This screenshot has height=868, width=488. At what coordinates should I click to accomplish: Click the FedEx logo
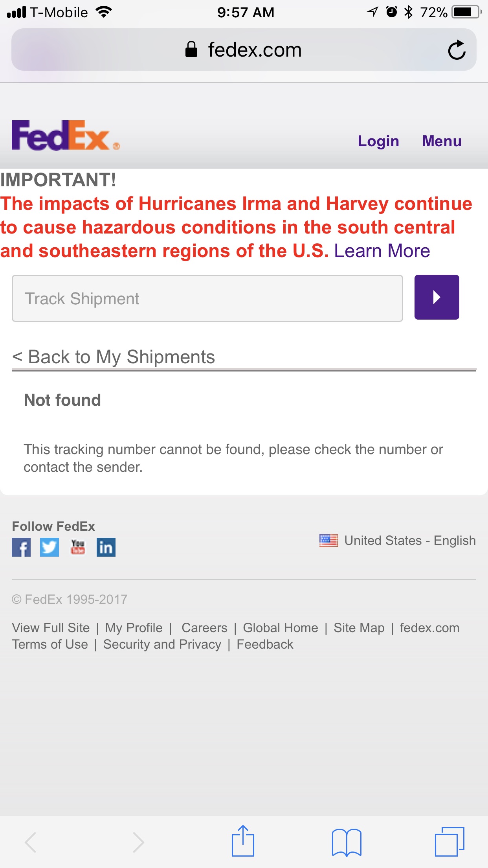pos(66,136)
